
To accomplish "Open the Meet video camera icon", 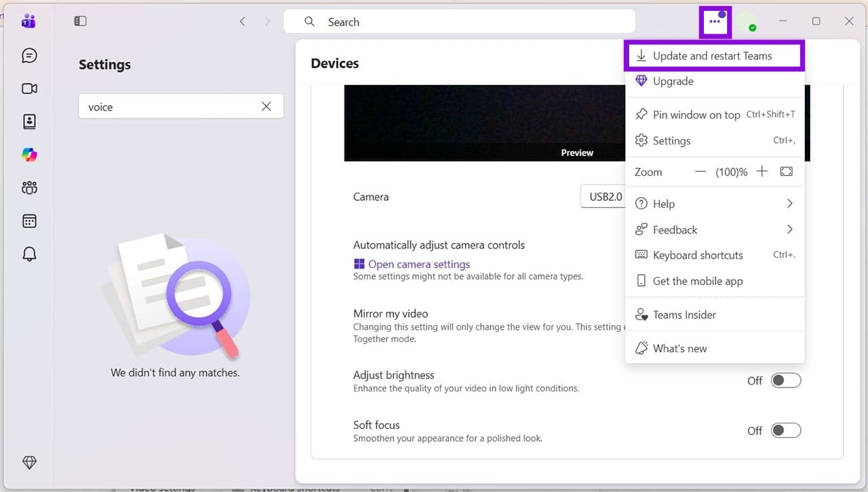I will click(29, 89).
